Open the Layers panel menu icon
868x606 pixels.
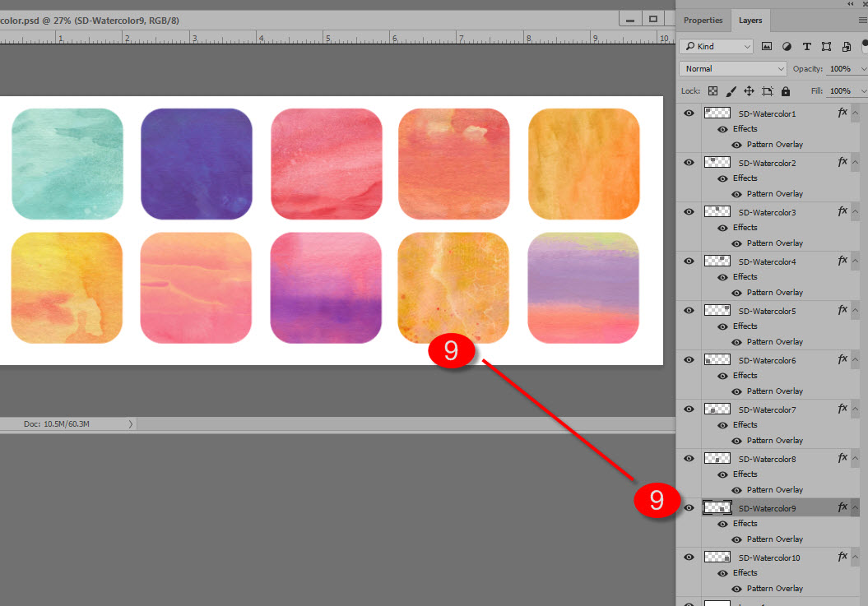tap(862, 21)
